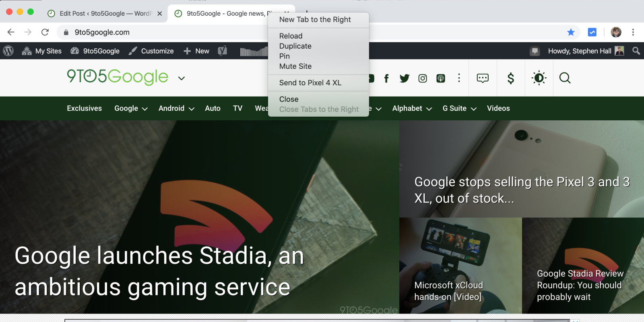Expand the Google nav dropdown
Screen dimensions: 644x322
131,109
